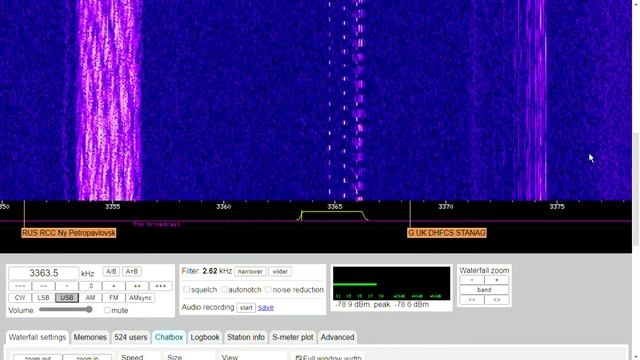This screenshot has width=640, height=360.
Task: Click the save recording link
Action: tap(266, 307)
